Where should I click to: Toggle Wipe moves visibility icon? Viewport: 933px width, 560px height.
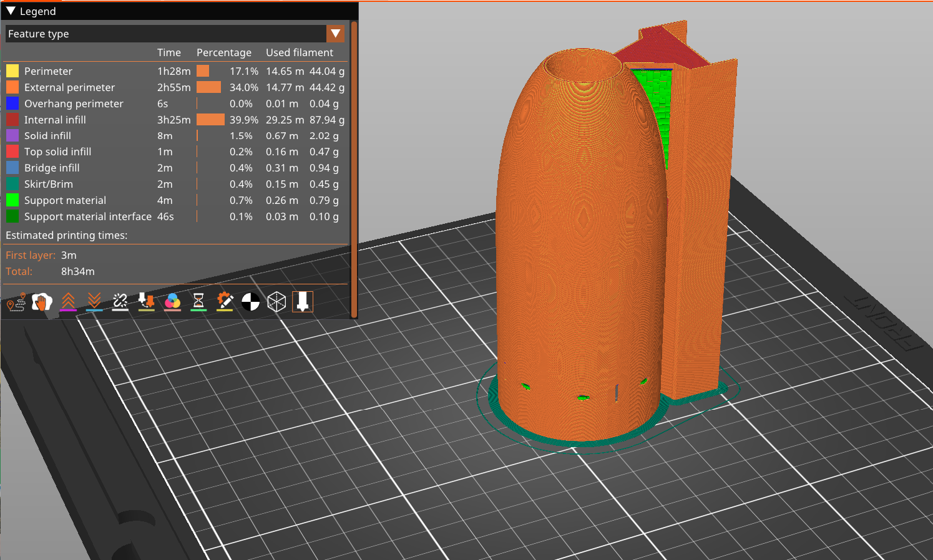tap(42, 302)
